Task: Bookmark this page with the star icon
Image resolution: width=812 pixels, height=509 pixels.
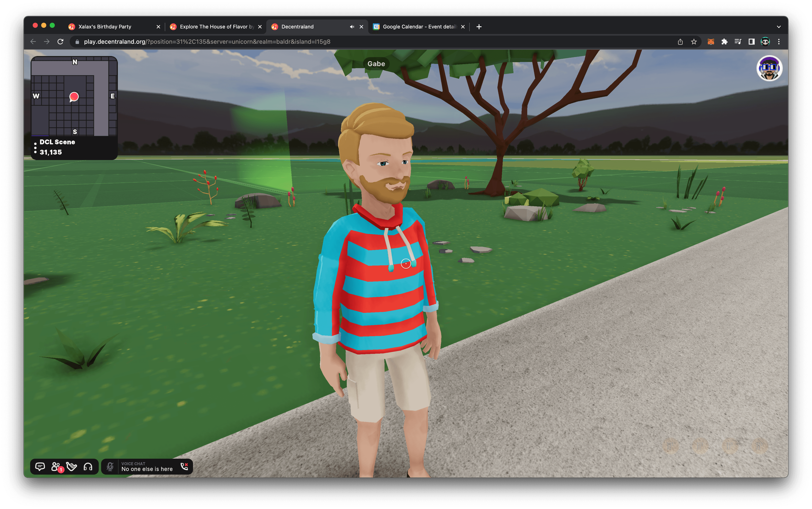Action: coord(694,42)
